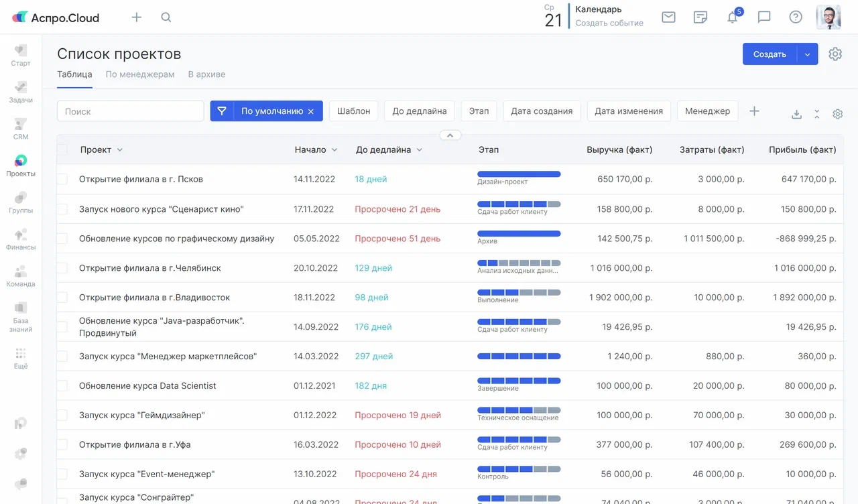
Task: Click the help question mark icon
Action: pos(796,17)
